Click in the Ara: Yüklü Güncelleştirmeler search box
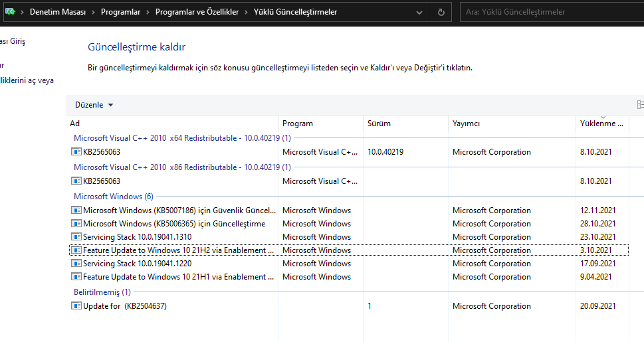 pyautogui.click(x=552, y=12)
